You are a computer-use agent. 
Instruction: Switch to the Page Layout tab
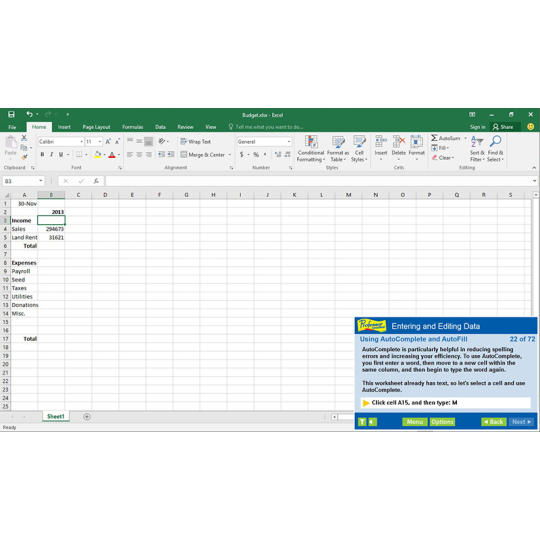pos(96,127)
